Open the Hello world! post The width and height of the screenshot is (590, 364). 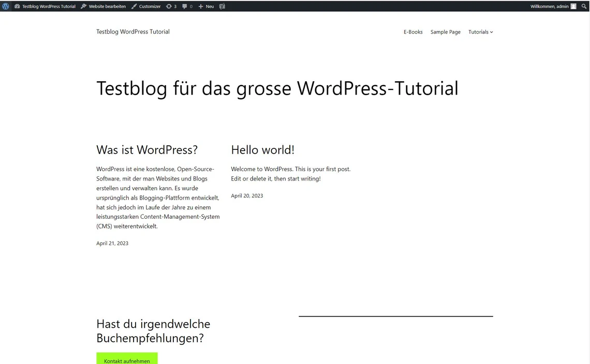coord(262,150)
